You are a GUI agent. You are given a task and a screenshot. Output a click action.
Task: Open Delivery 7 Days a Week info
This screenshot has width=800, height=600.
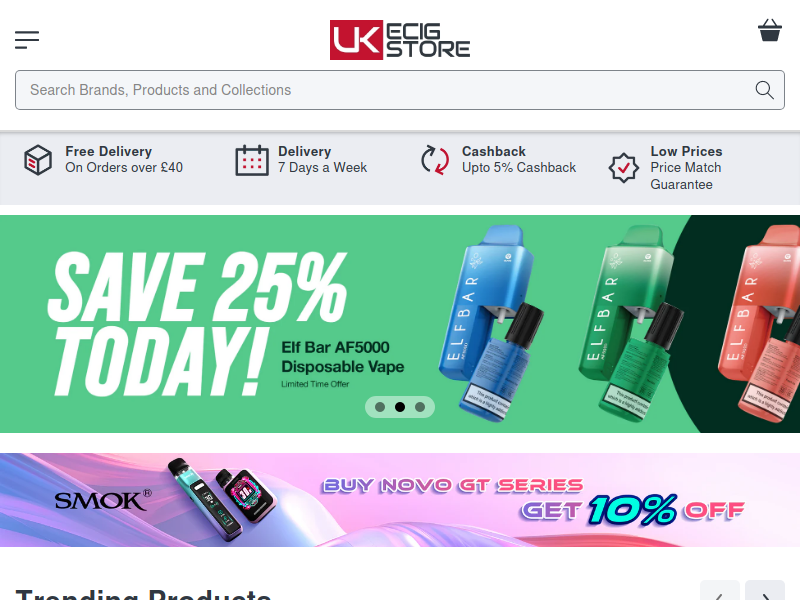(322, 159)
